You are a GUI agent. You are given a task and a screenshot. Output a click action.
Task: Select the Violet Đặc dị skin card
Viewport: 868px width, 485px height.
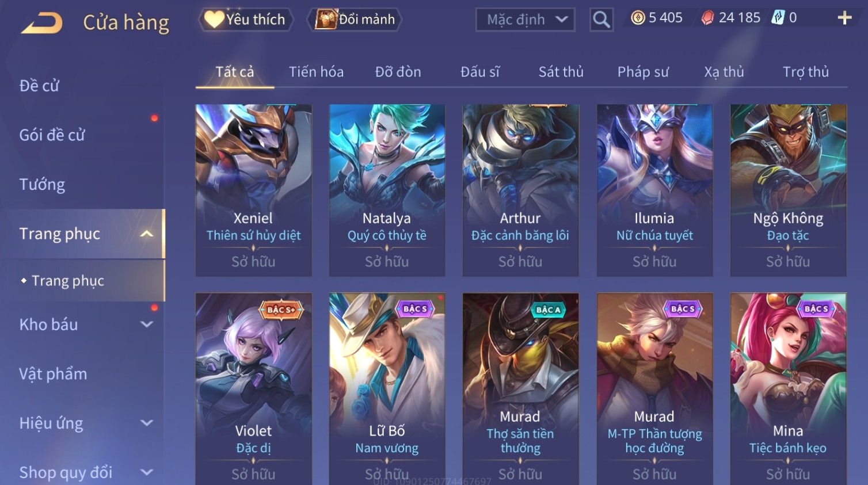(254, 389)
